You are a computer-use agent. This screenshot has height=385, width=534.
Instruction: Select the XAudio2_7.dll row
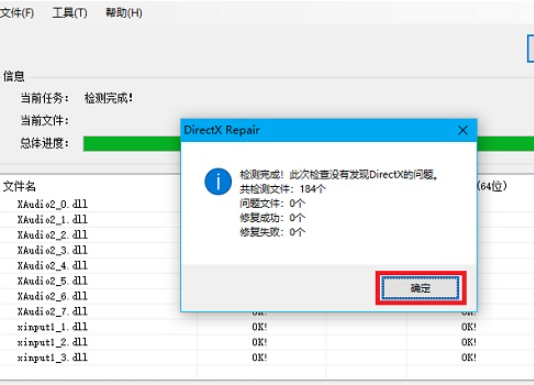click(52, 311)
